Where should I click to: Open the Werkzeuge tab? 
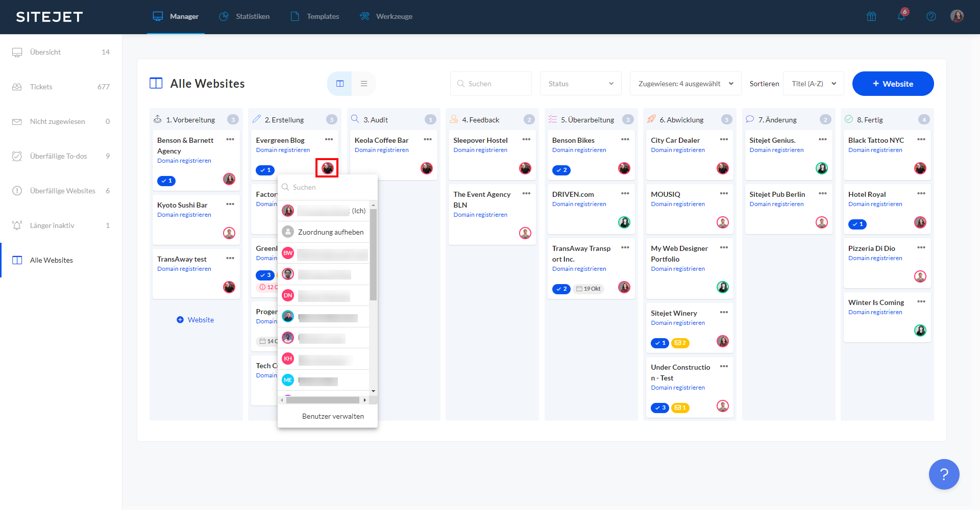pos(386,17)
